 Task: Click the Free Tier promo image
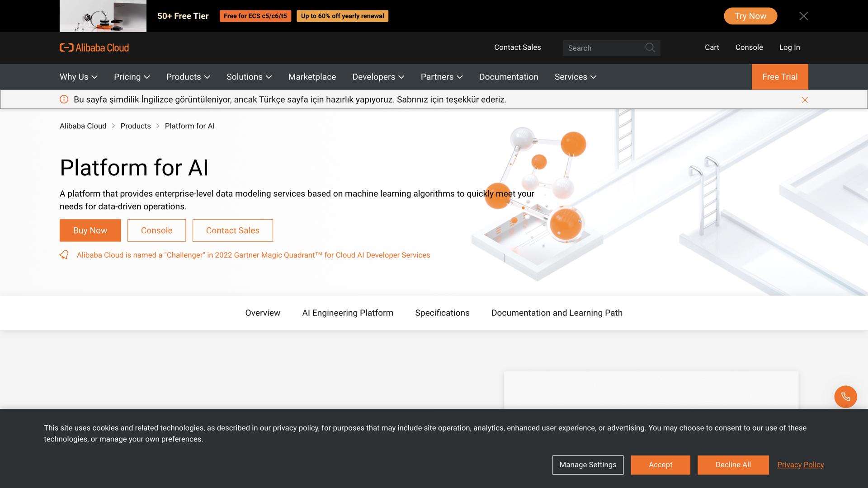click(103, 16)
